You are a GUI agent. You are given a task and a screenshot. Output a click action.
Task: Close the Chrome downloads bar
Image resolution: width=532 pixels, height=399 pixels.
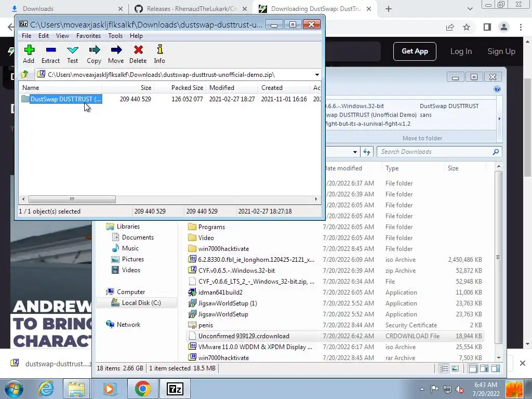point(523,363)
